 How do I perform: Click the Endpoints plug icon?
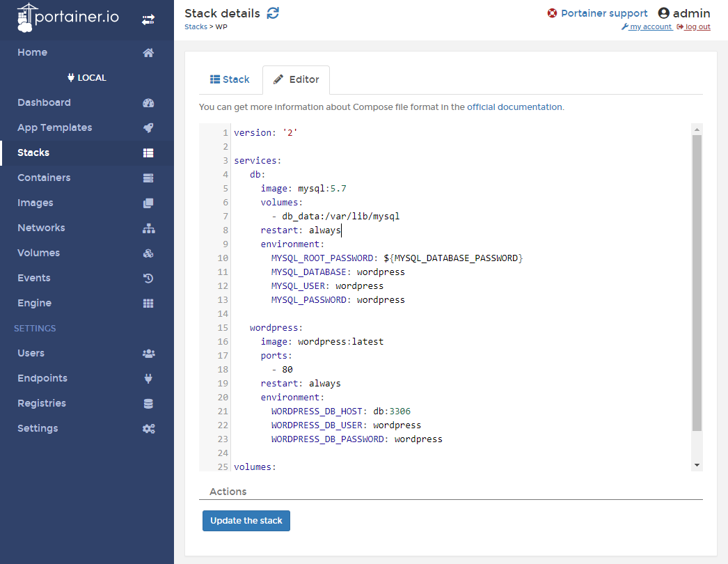tap(148, 379)
